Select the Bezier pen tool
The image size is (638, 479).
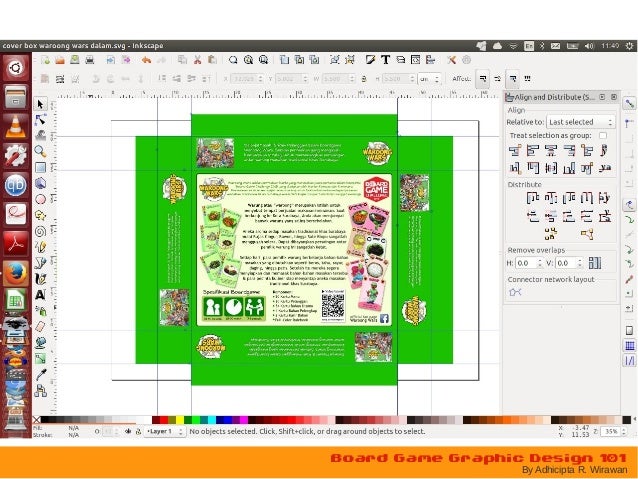click(40, 263)
